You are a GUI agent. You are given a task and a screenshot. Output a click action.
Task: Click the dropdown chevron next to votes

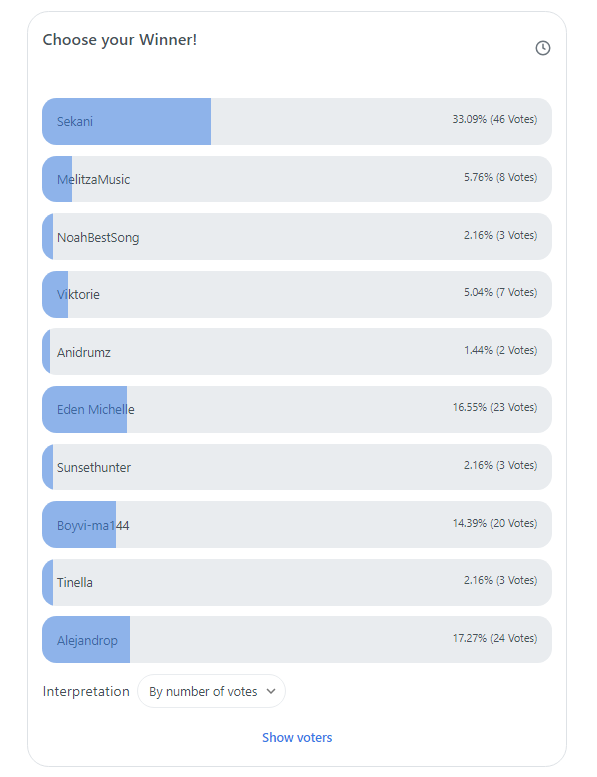click(x=271, y=691)
